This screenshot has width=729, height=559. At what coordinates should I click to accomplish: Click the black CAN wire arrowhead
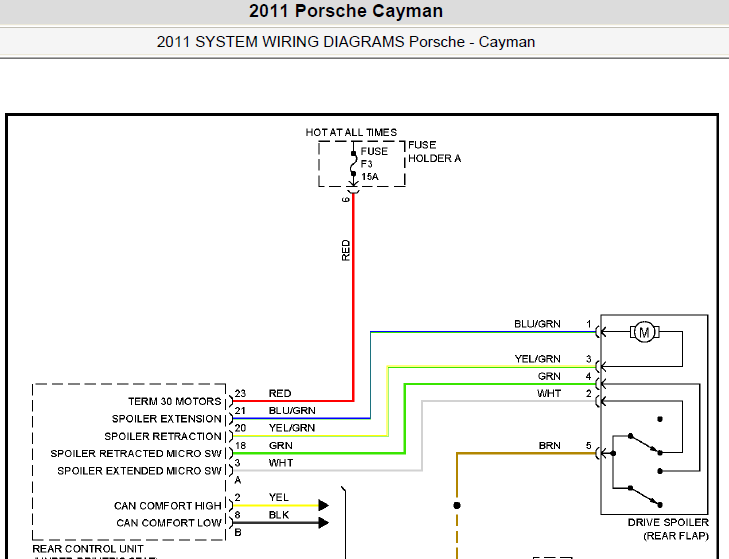click(x=324, y=523)
